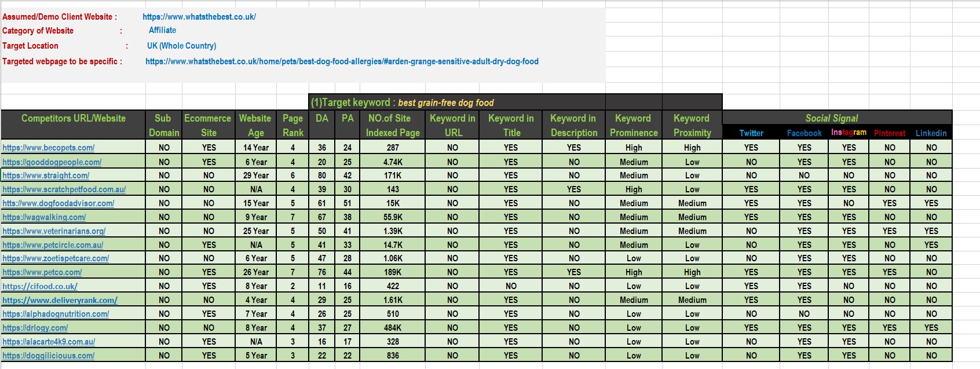Select the Facebook column header
The width and height of the screenshot is (980, 369).
click(x=805, y=133)
